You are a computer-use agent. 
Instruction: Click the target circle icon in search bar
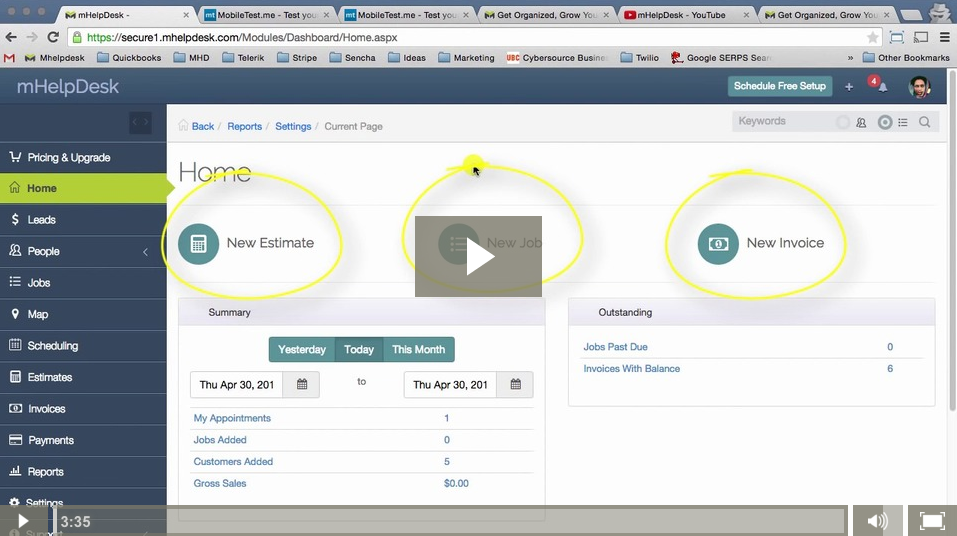[x=884, y=122]
